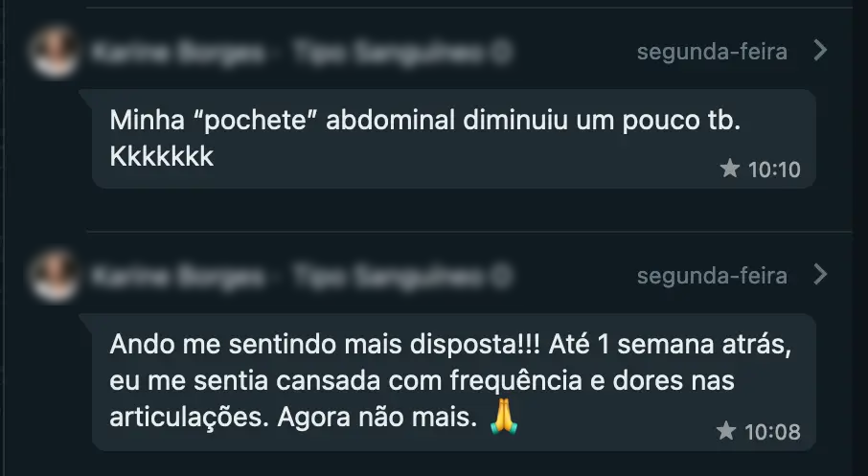The width and height of the screenshot is (868, 476).
Task: Click the second segunda-feira date label
Action: click(x=712, y=276)
